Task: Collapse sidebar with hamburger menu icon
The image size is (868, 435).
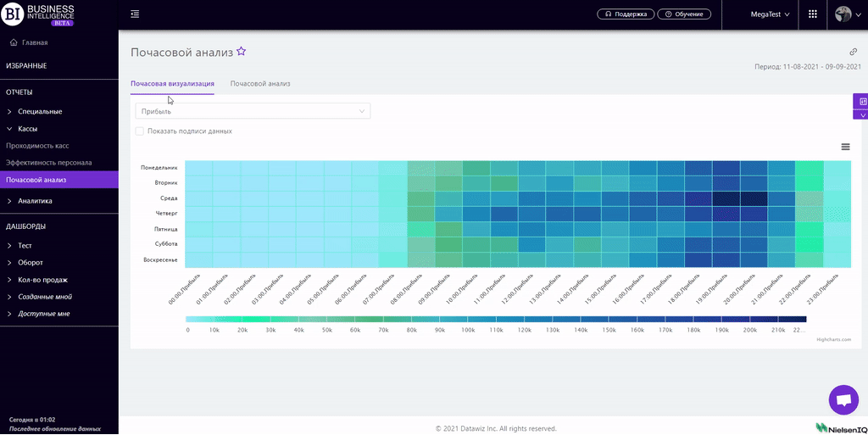Action: click(136, 14)
